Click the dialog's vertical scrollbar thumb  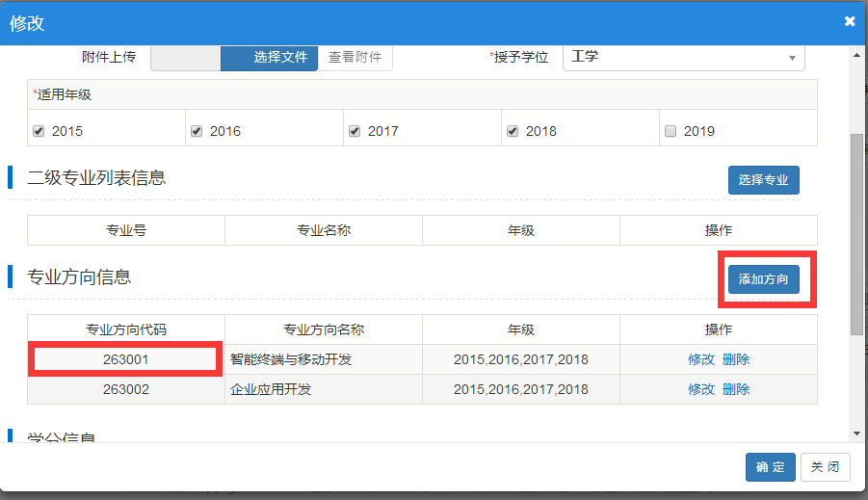click(856, 231)
